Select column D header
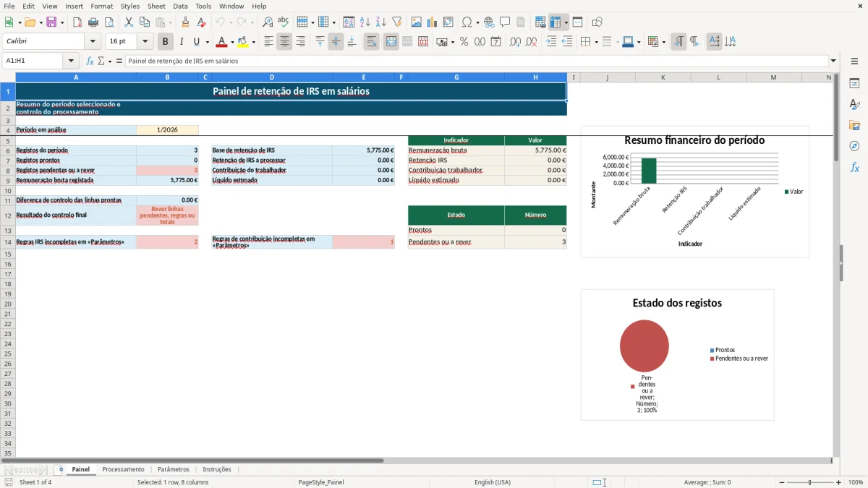The width and height of the screenshot is (868, 488). 272,77
